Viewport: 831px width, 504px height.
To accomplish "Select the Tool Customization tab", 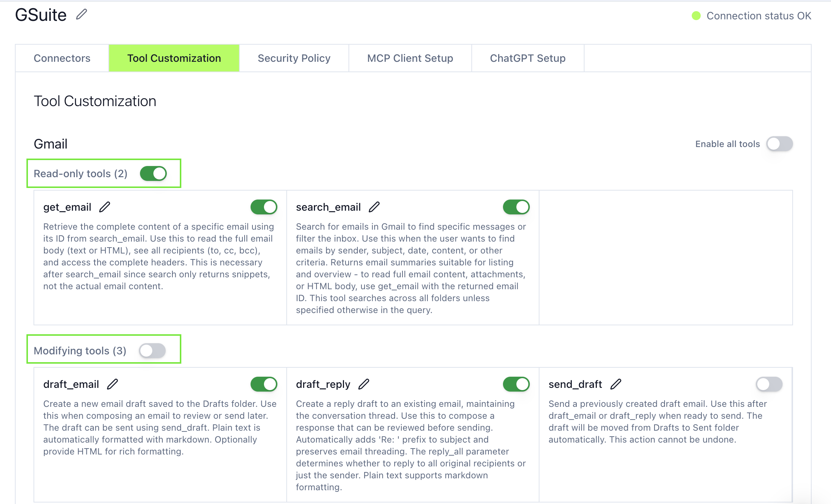I will (174, 58).
